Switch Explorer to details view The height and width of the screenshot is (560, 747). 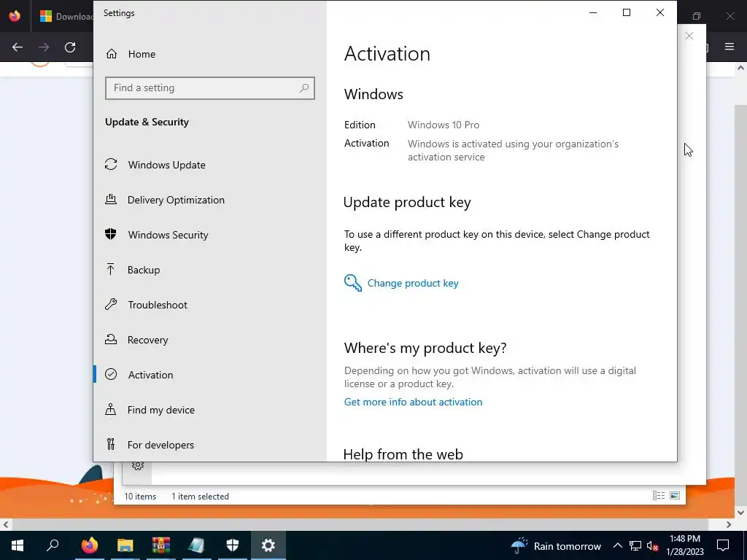pyautogui.click(x=659, y=496)
